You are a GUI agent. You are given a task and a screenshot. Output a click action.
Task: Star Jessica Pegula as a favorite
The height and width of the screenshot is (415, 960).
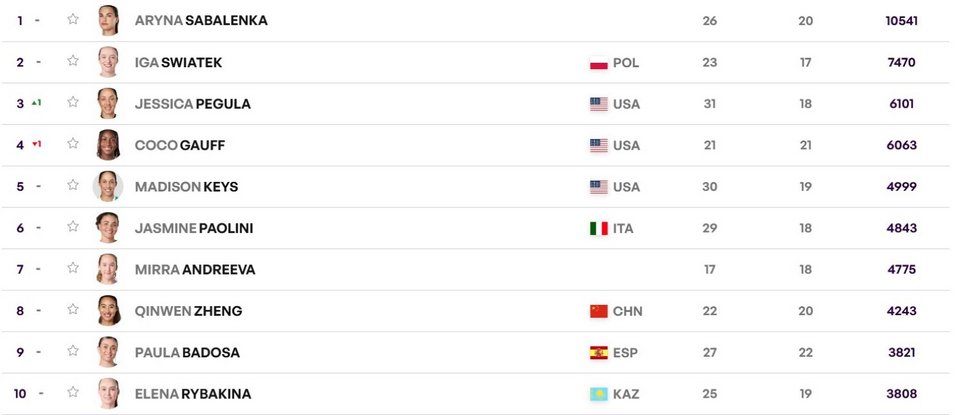coord(73,103)
